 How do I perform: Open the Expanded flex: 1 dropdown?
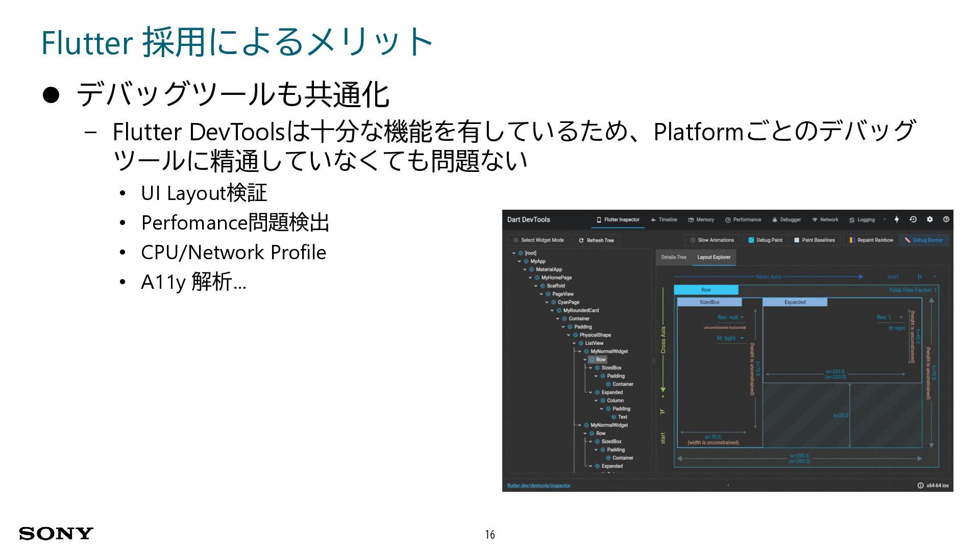pos(890,317)
